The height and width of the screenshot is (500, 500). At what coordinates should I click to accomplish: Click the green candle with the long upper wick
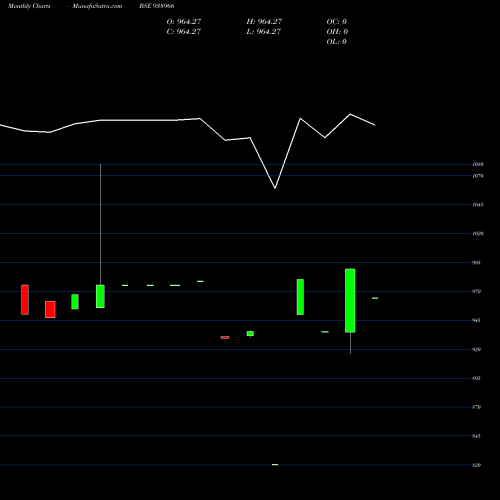coord(100,296)
